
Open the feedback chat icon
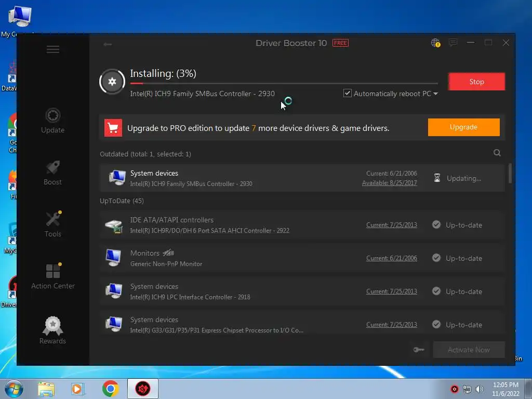[x=453, y=43]
